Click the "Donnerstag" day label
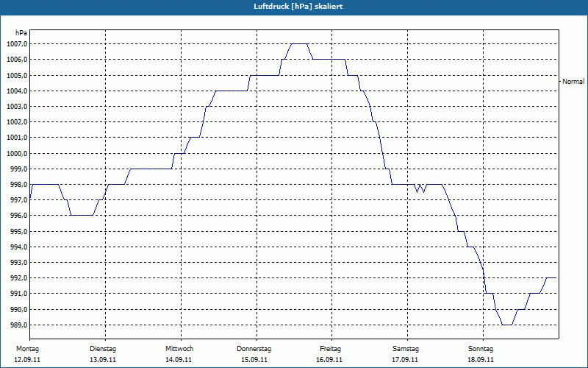The width and height of the screenshot is (588, 368). (x=254, y=349)
